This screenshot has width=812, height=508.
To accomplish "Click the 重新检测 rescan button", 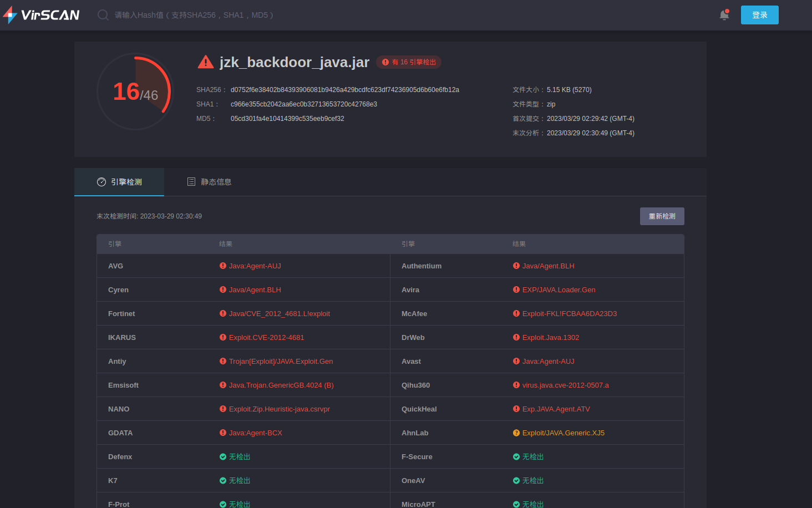I will coord(662,216).
